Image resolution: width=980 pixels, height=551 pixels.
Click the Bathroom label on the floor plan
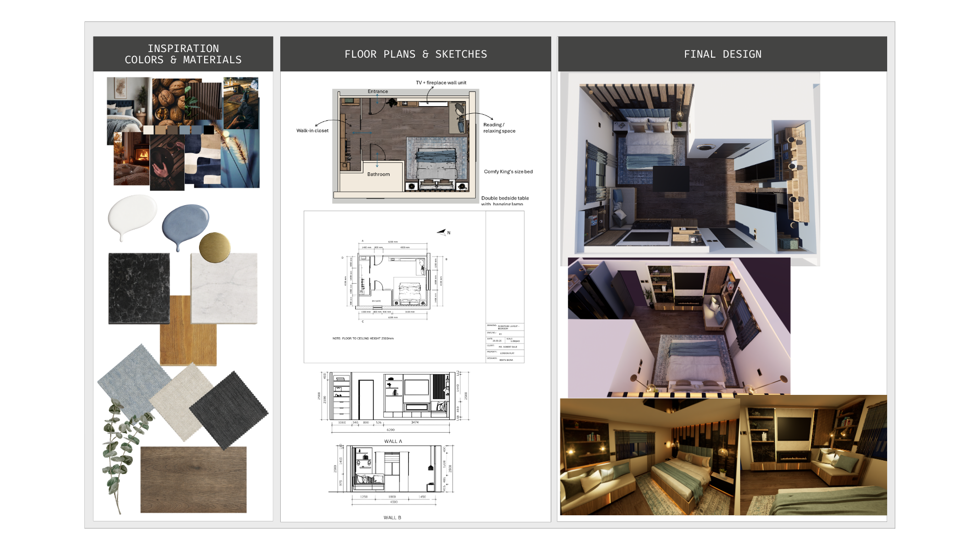[x=379, y=174]
